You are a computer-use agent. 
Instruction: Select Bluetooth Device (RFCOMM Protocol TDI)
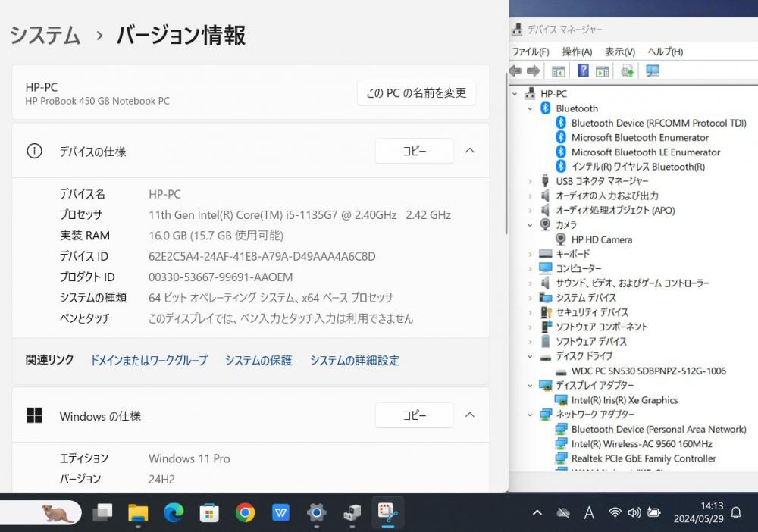(x=659, y=123)
